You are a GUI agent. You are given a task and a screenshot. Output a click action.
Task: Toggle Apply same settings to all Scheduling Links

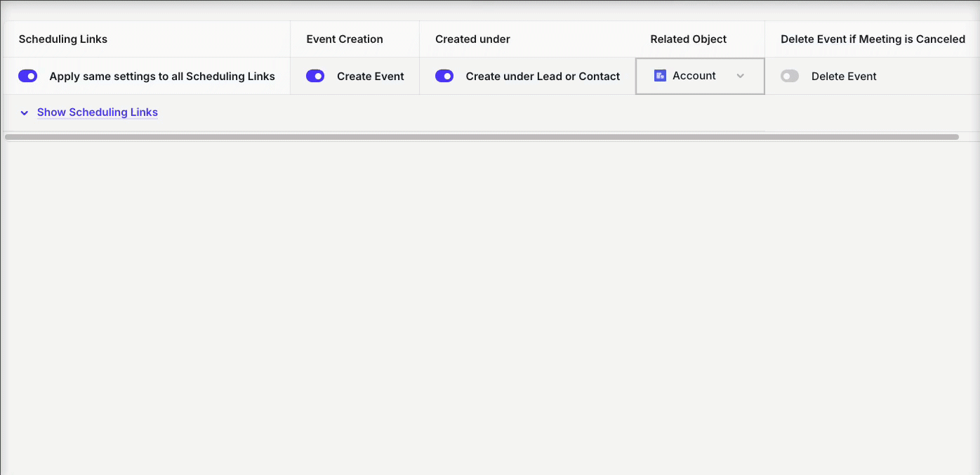28,76
